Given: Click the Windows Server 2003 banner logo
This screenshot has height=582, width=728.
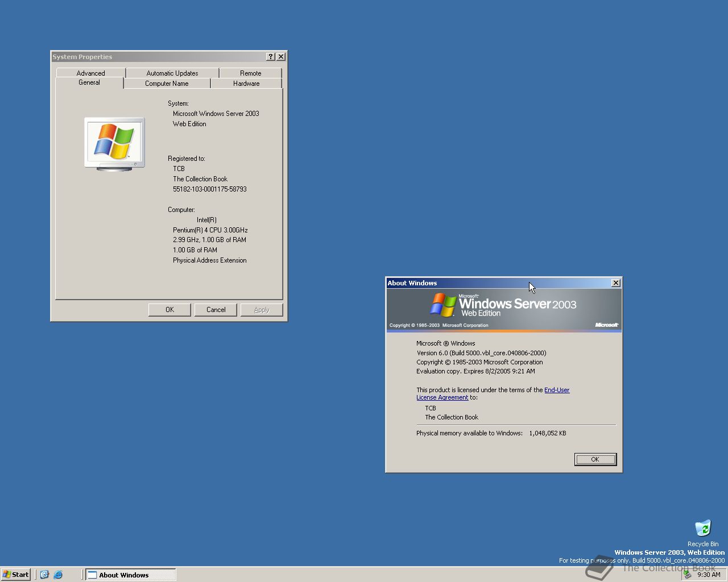Looking at the screenshot, I should pyautogui.click(x=503, y=305).
